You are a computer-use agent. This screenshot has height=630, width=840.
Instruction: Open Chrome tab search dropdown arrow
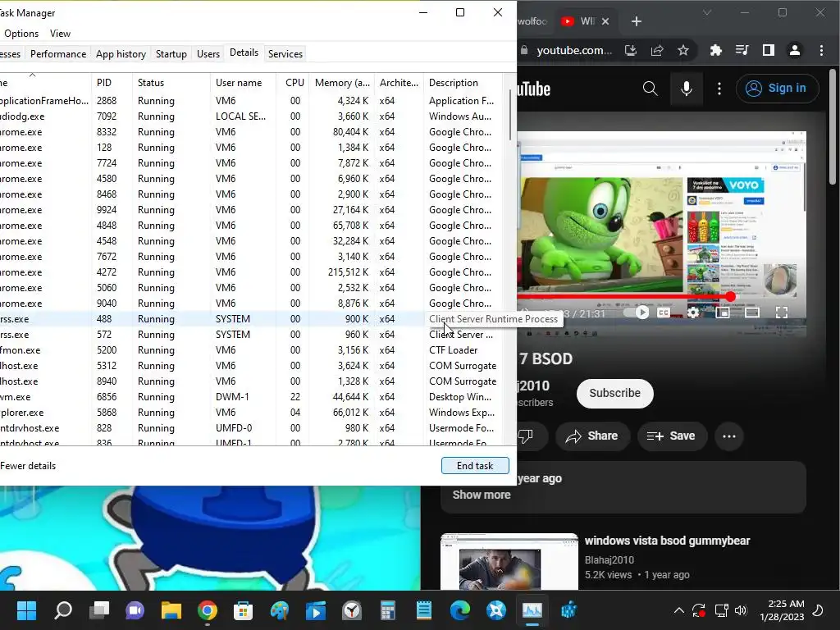[x=707, y=12]
